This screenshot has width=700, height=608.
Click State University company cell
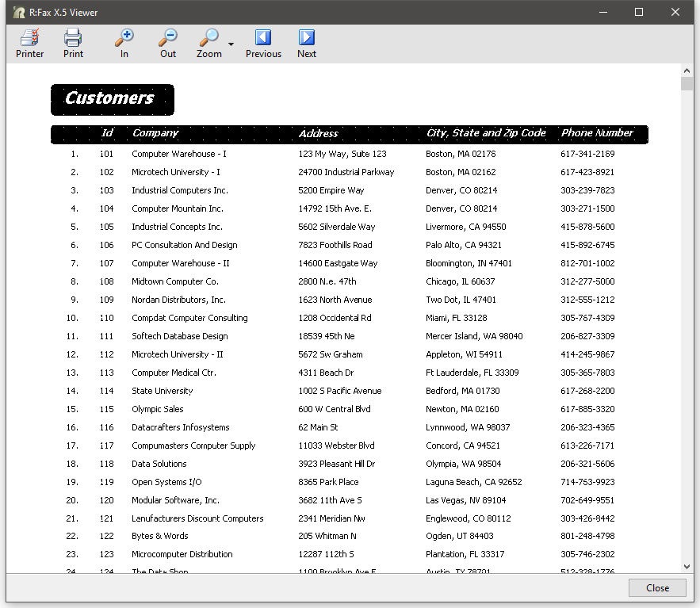[x=162, y=391]
